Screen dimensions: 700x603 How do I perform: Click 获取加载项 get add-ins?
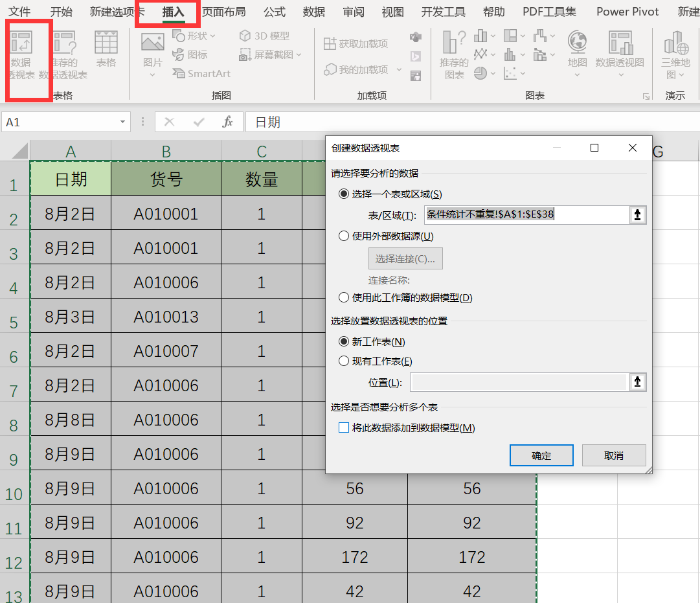pyautogui.click(x=356, y=43)
